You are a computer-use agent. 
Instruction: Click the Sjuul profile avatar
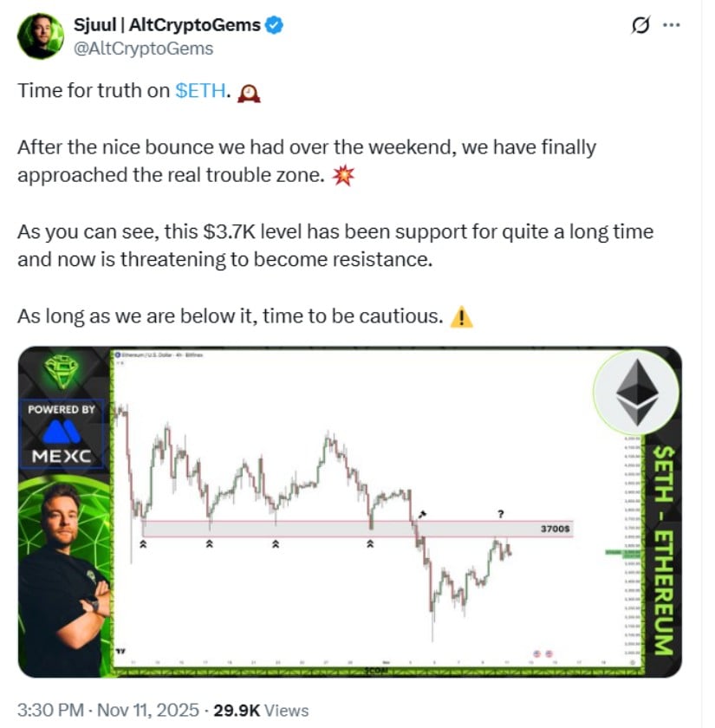[40, 36]
